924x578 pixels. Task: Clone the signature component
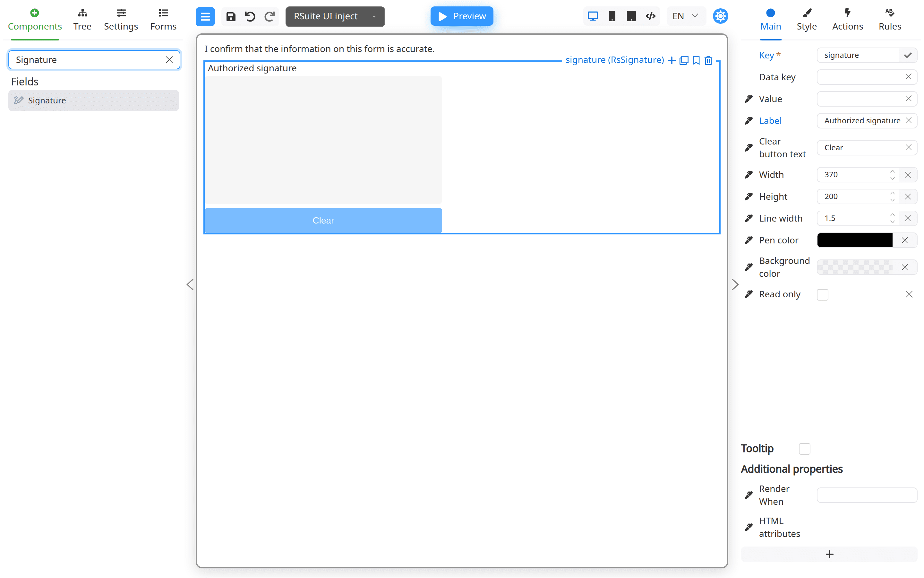(x=684, y=60)
